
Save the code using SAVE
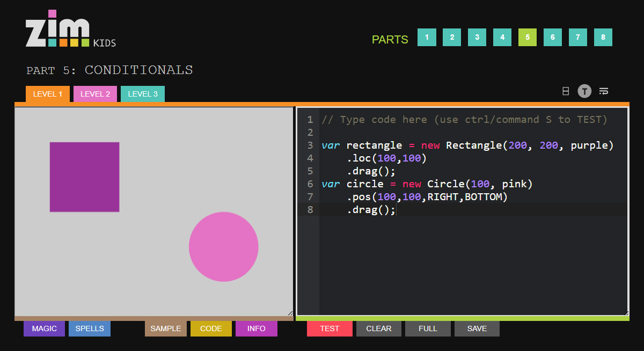click(477, 328)
